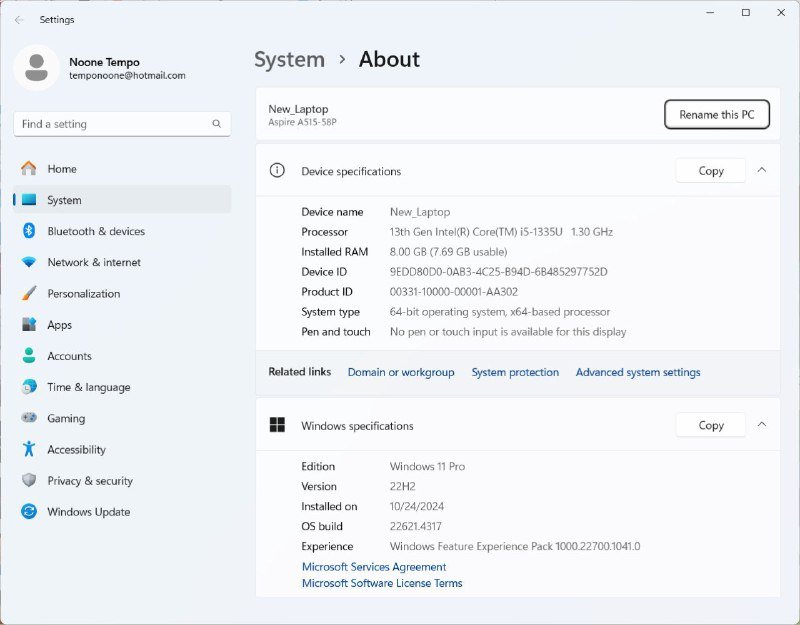Screen dimensions: 800x625
Task: Go to Gaming settings
Action: [x=122, y=418]
